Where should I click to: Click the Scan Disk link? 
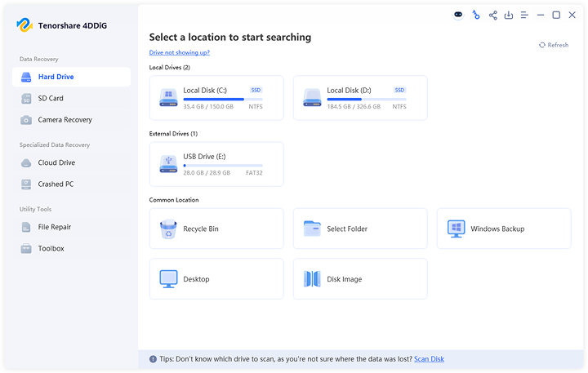point(429,359)
